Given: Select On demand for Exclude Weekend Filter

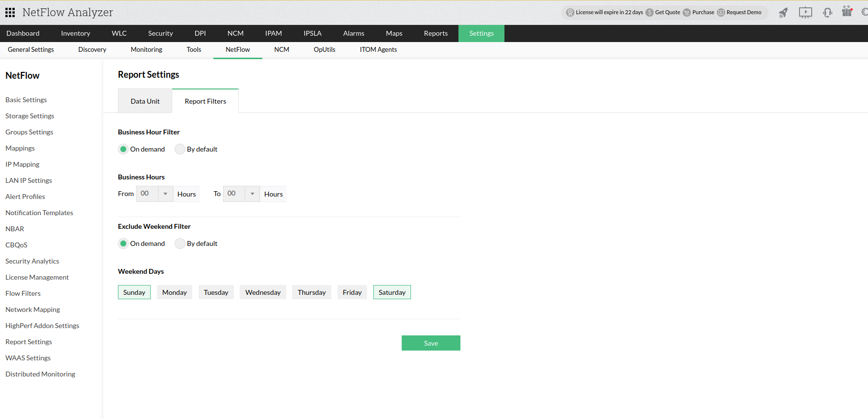Looking at the screenshot, I should [123, 243].
